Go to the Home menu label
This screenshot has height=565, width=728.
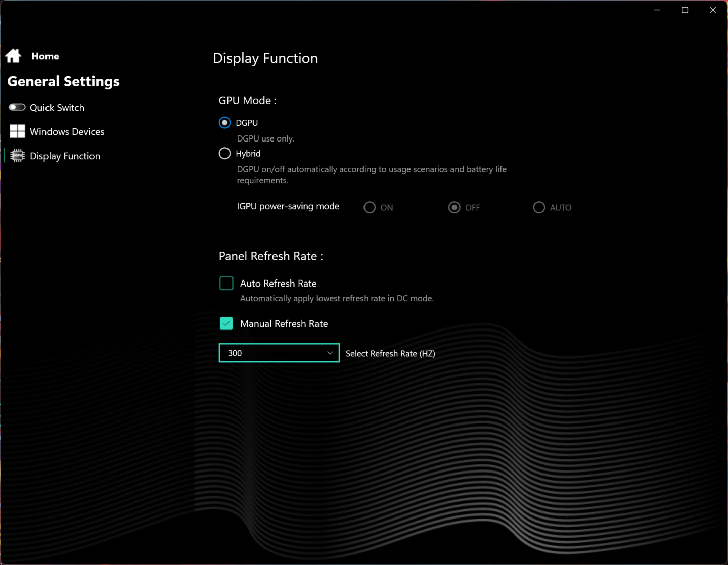pyautogui.click(x=45, y=56)
